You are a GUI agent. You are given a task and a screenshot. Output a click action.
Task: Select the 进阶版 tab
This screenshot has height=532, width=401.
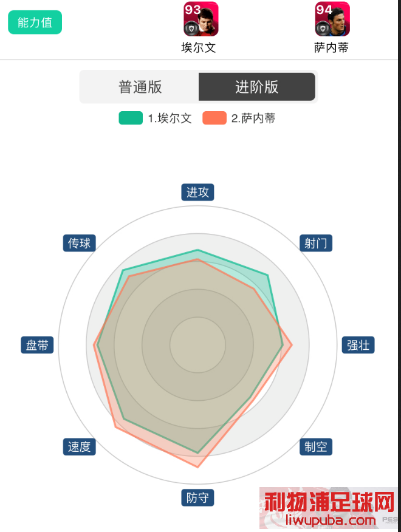(256, 87)
